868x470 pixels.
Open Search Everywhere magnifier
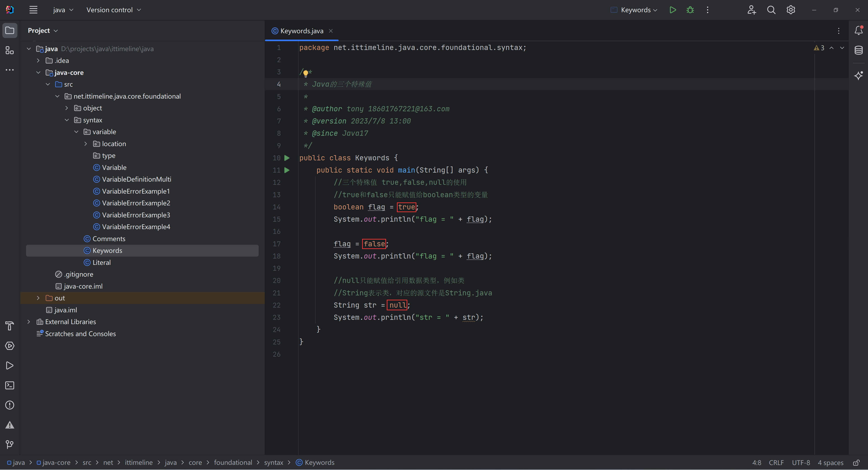click(x=771, y=10)
